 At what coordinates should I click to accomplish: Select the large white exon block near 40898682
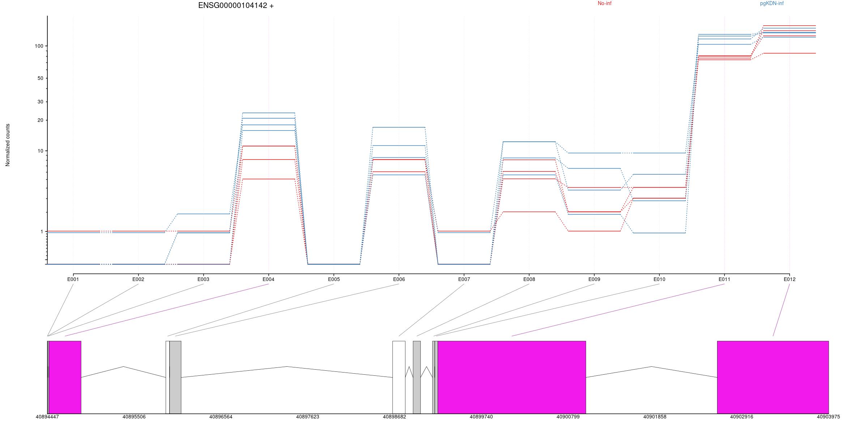pyautogui.click(x=399, y=377)
